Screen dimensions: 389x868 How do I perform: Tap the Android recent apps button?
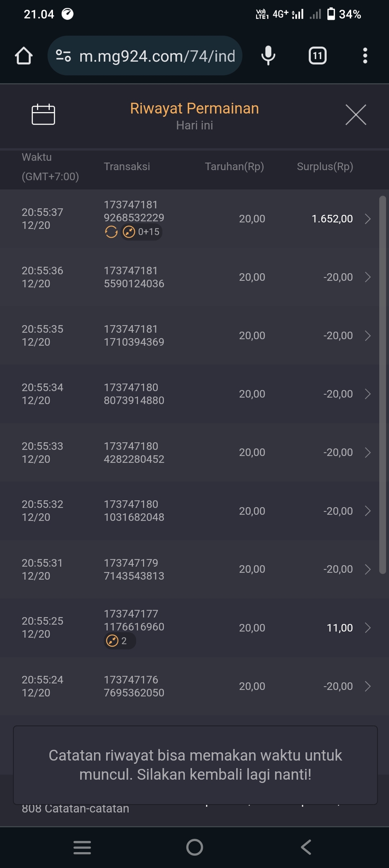82,847
